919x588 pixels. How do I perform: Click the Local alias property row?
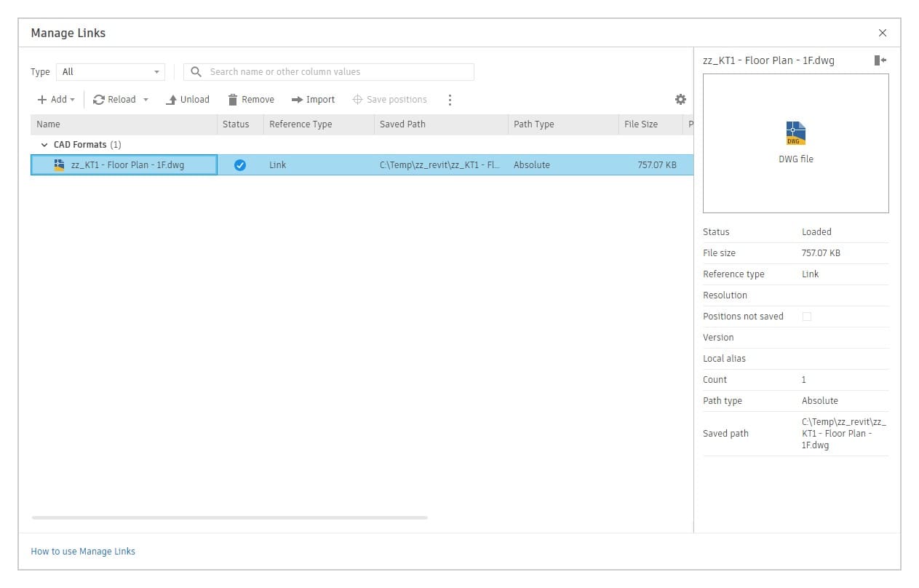[x=795, y=359]
